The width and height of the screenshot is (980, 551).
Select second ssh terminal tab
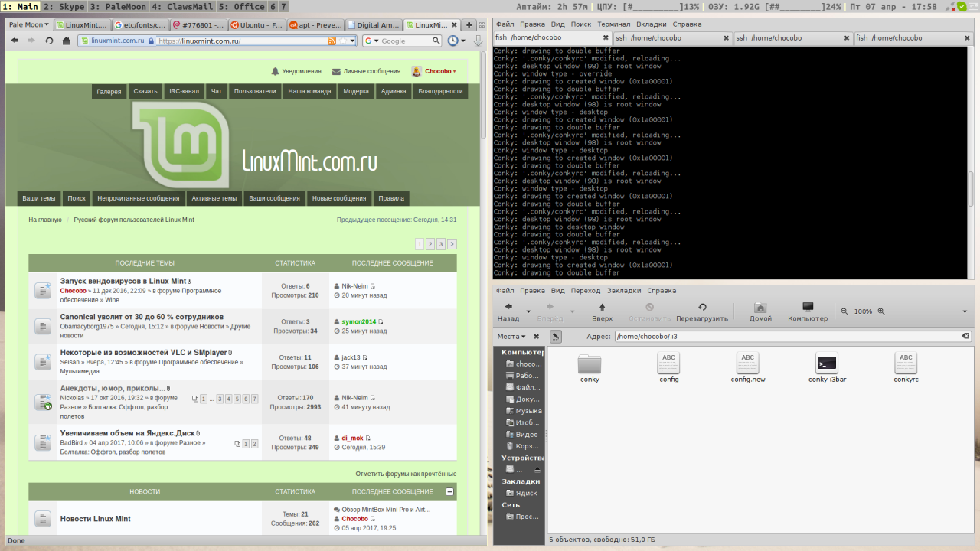point(793,37)
